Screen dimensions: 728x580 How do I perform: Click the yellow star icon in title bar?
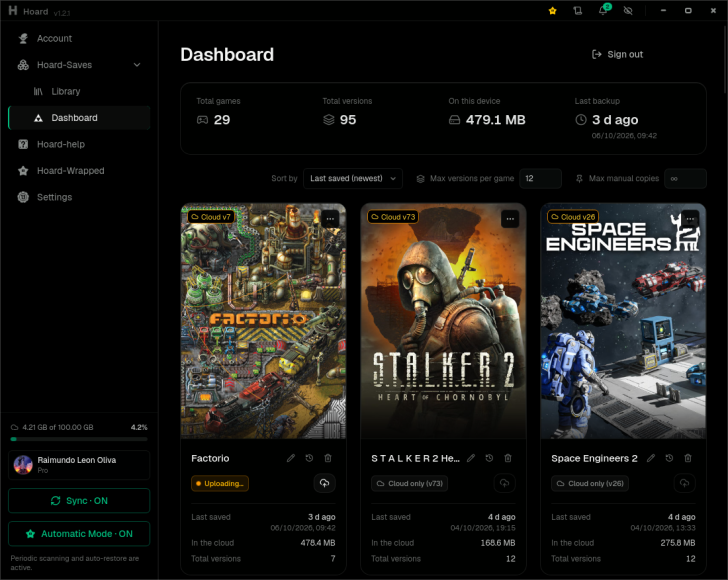click(552, 11)
